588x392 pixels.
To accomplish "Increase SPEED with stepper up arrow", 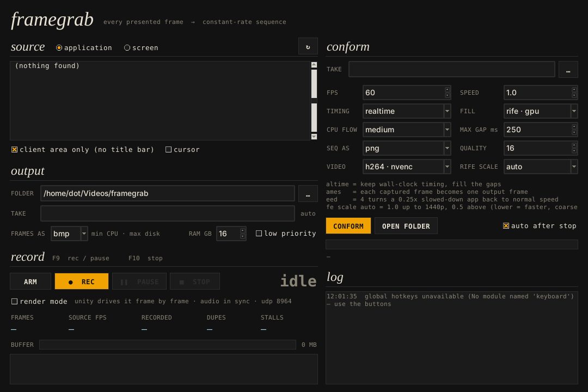I will click(574, 90).
